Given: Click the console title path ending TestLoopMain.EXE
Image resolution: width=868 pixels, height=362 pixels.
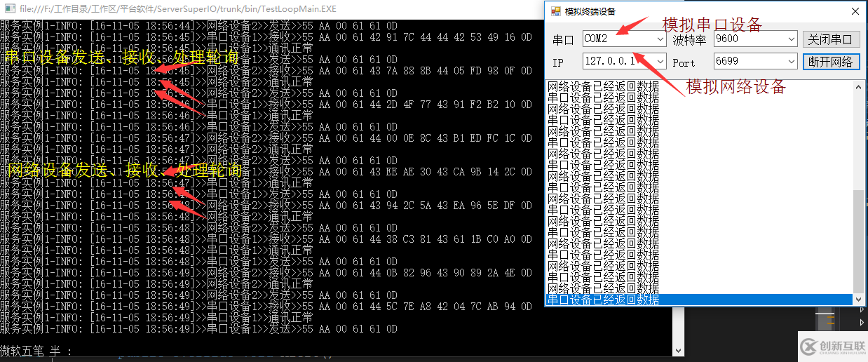Looking at the screenshot, I should 177,10.
